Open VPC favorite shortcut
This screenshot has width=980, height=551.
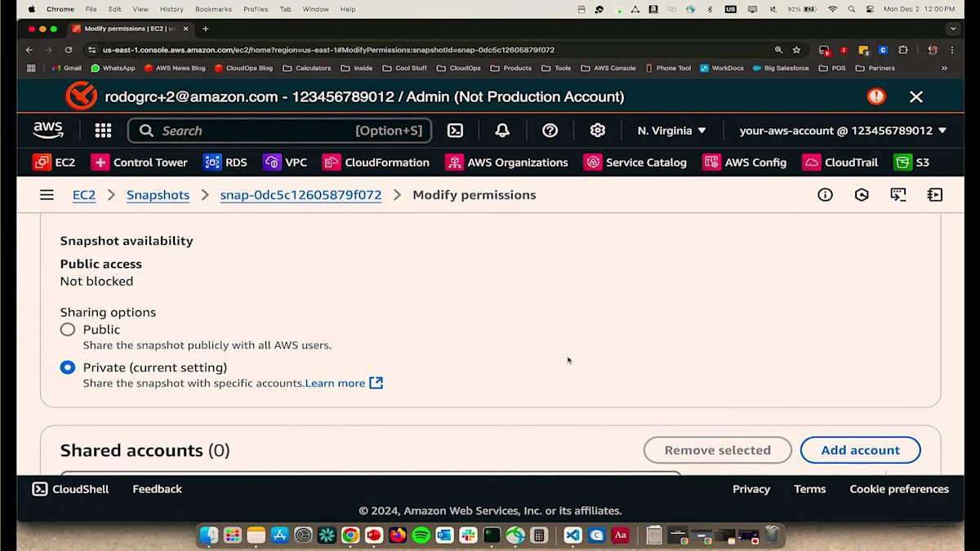click(285, 162)
